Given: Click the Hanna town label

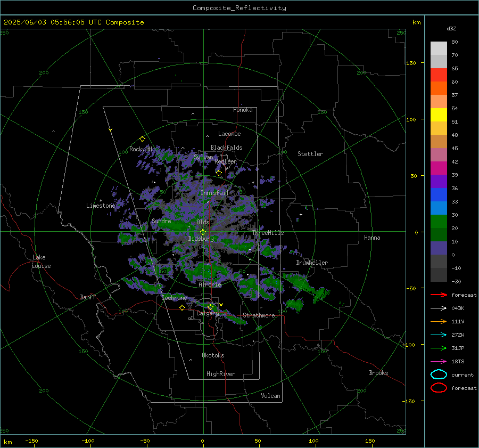Looking at the screenshot, I should point(372,238).
